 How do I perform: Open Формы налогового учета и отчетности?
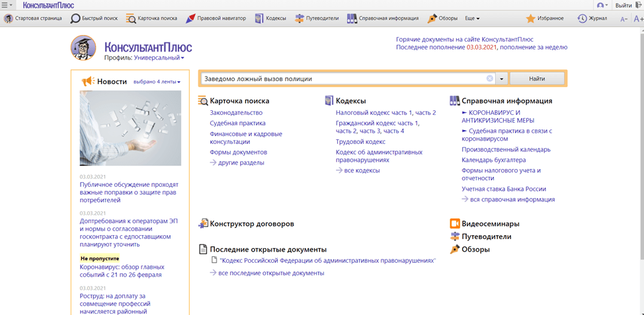point(501,174)
